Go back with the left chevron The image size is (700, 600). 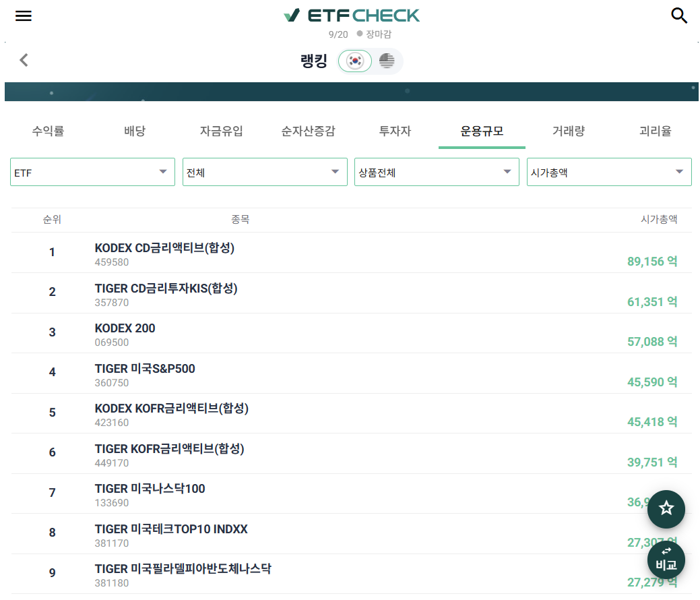pos(24,60)
